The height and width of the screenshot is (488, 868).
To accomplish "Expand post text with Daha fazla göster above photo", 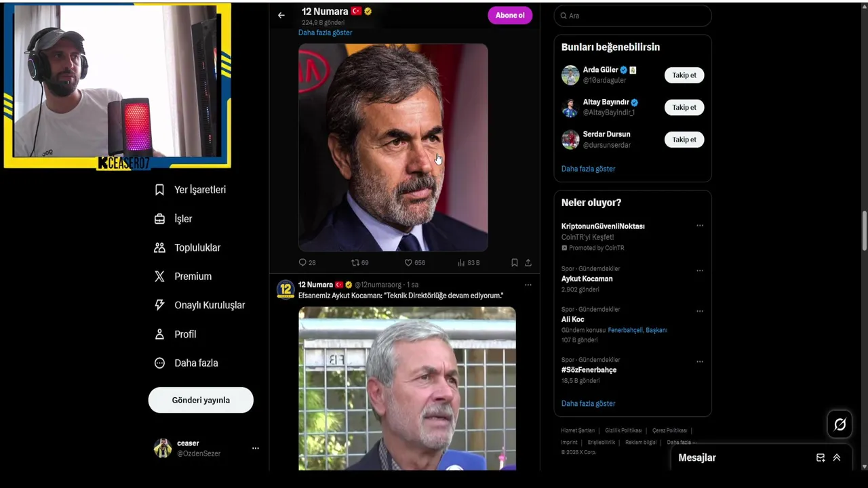I will [325, 33].
